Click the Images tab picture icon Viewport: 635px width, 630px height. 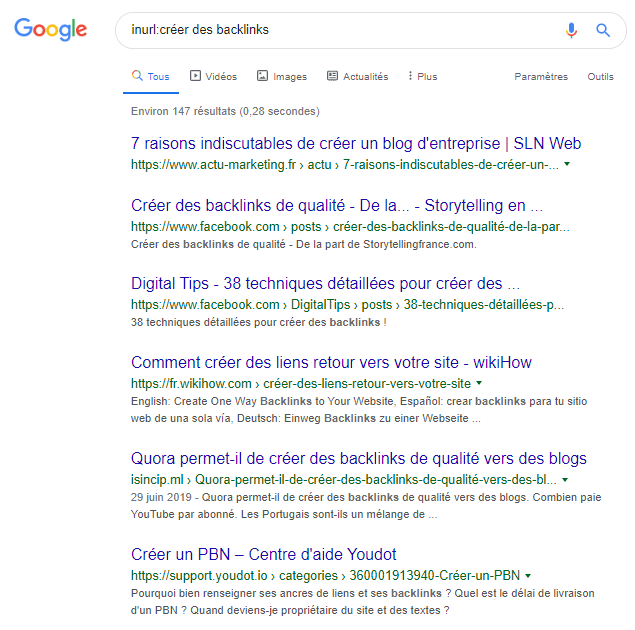pyautogui.click(x=262, y=76)
